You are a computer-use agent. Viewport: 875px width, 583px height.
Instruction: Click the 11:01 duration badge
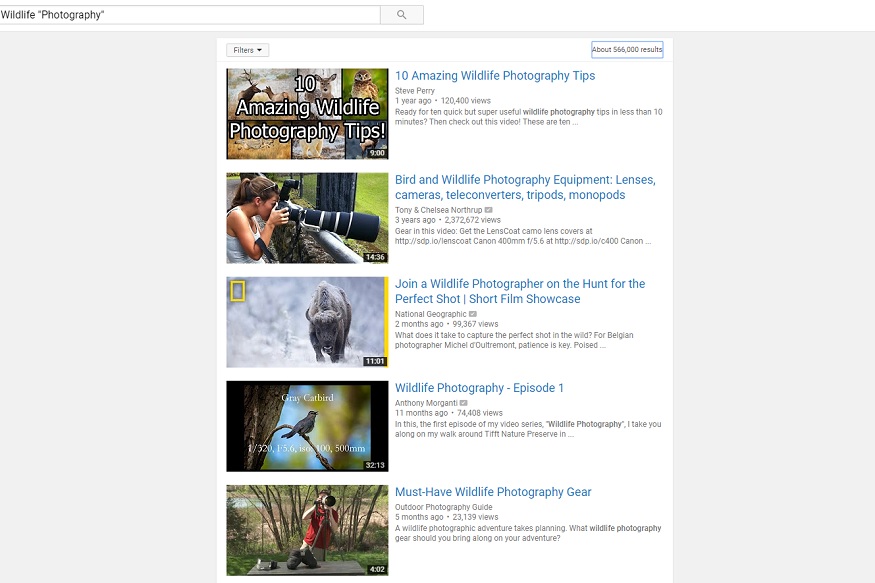[x=376, y=362]
